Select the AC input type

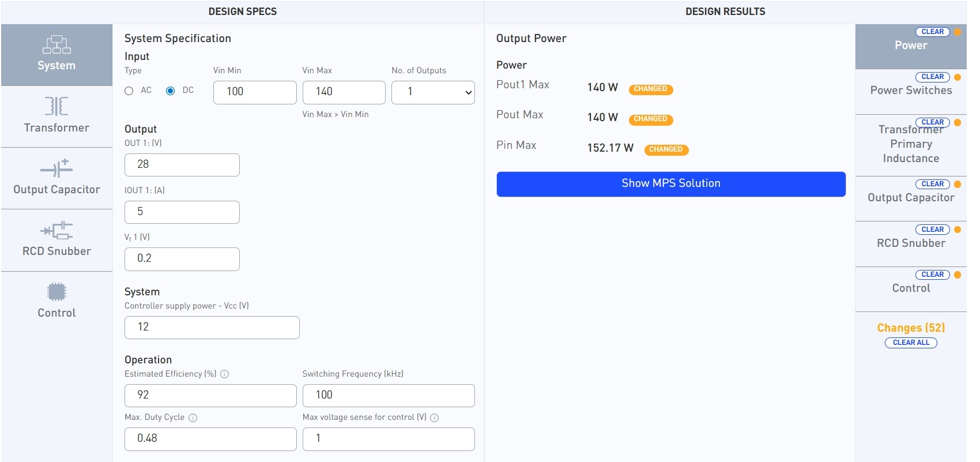tap(129, 91)
